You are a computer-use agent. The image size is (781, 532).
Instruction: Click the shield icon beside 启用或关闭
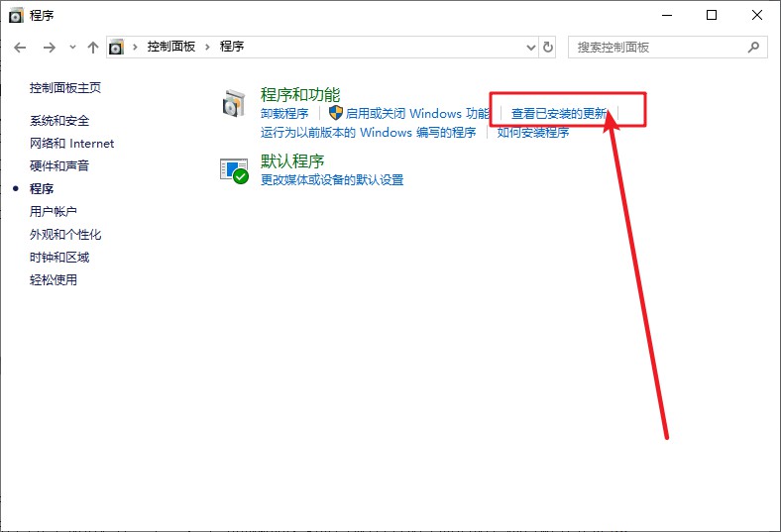[336, 113]
